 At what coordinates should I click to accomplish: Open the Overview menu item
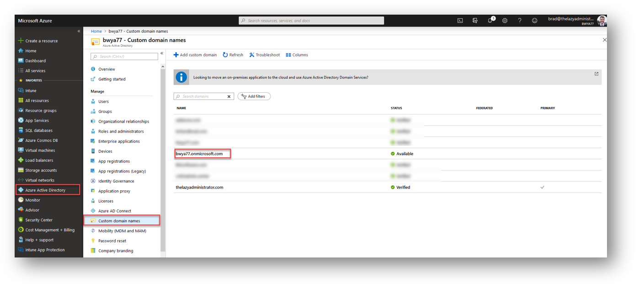coord(106,69)
